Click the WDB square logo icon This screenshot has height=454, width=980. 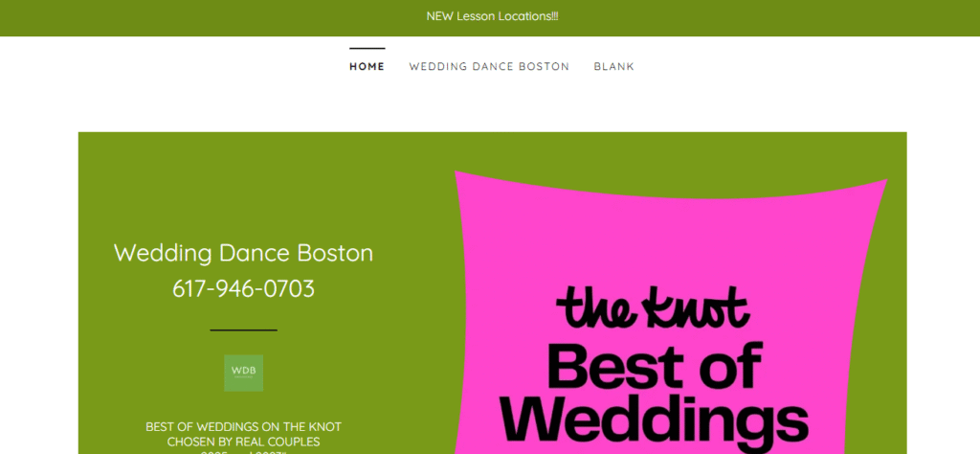[243, 373]
